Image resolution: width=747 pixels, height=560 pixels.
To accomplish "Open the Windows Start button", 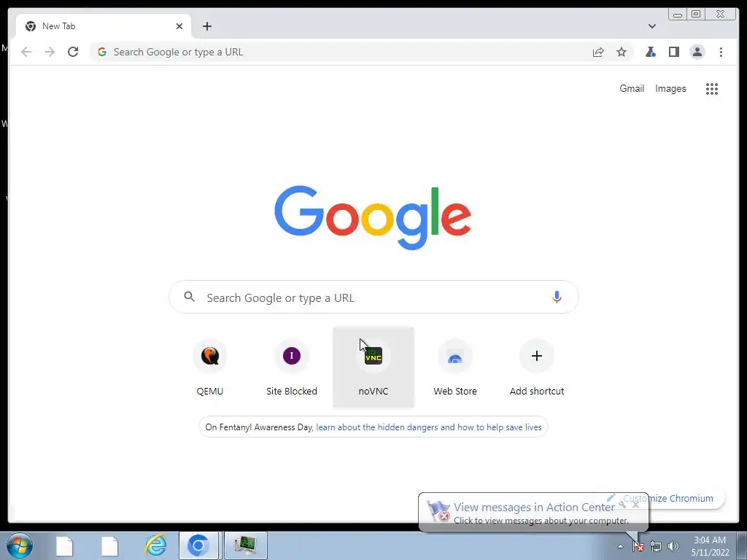I will [x=20, y=545].
